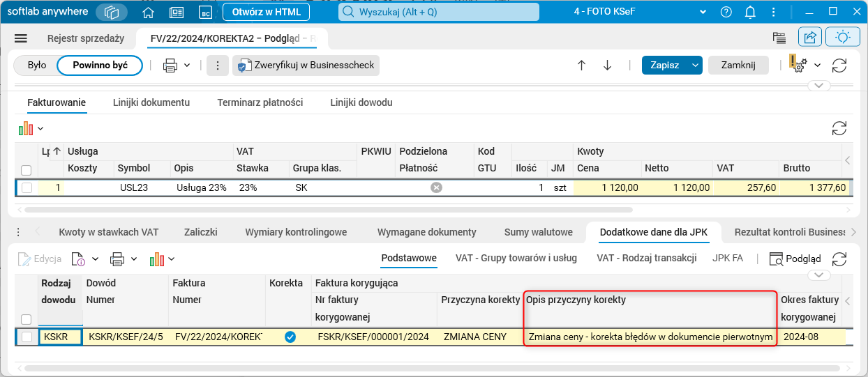
Task: Open the settings gears with warning icon
Action: click(798, 63)
